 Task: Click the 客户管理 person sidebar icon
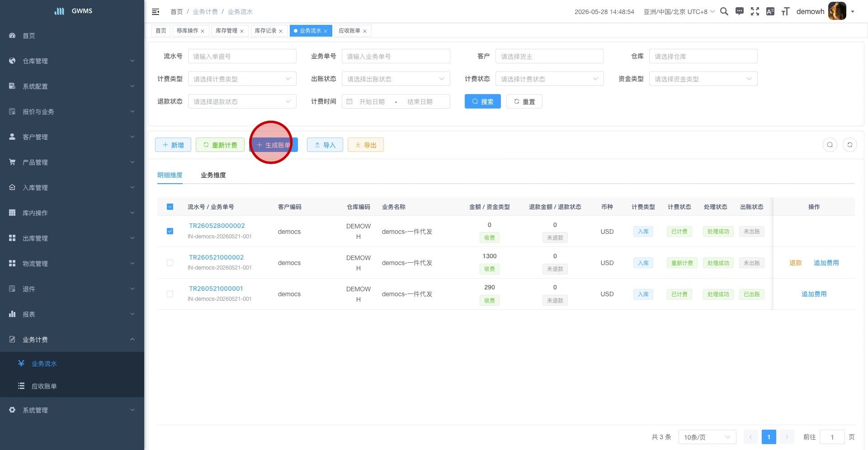pos(12,137)
